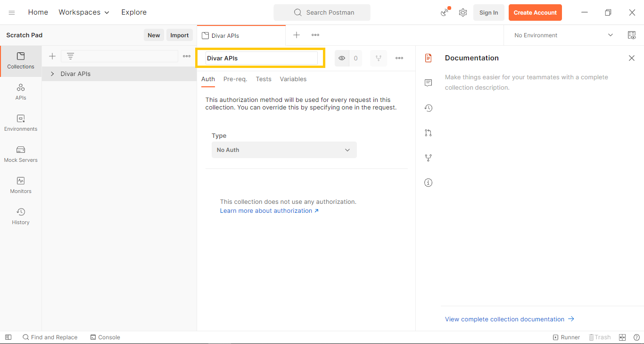644x344 pixels.
Task: Select Divar APIs row in collections list
Action: (x=119, y=74)
